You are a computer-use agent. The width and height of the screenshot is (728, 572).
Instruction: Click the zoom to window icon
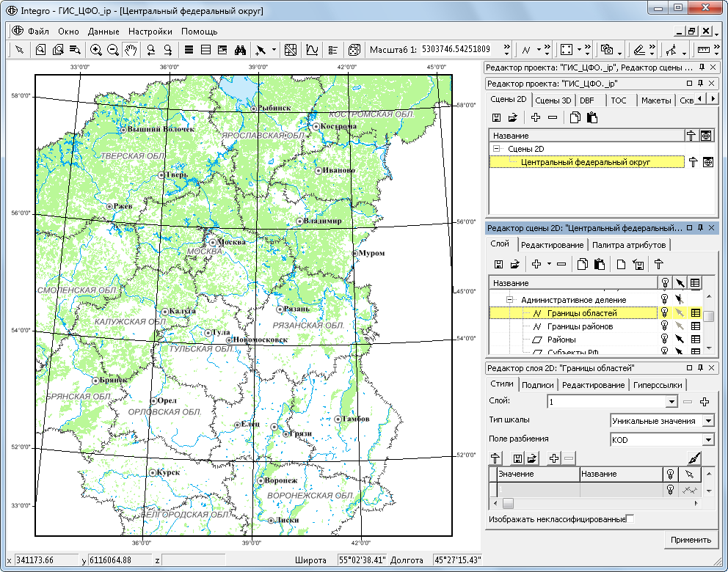pos(40,50)
